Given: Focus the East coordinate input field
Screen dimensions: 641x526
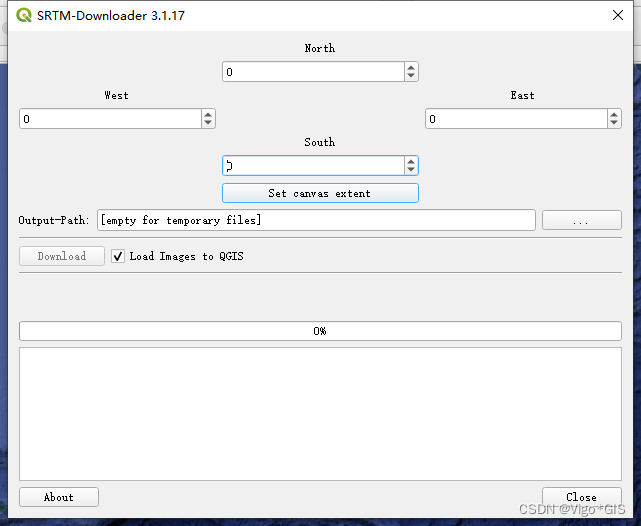Looking at the screenshot, I should [516, 119].
